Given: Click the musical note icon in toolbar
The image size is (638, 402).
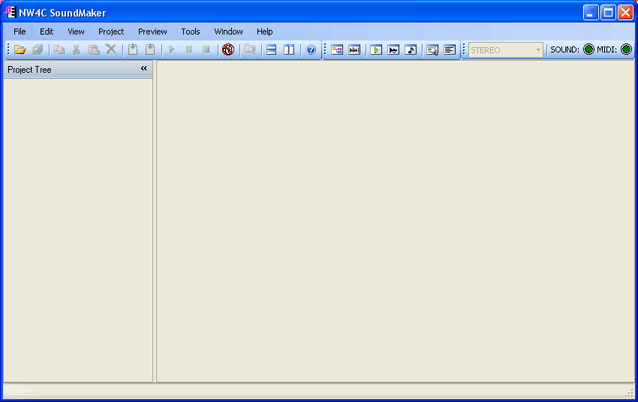Looking at the screenshot, I should click(411, 50).
